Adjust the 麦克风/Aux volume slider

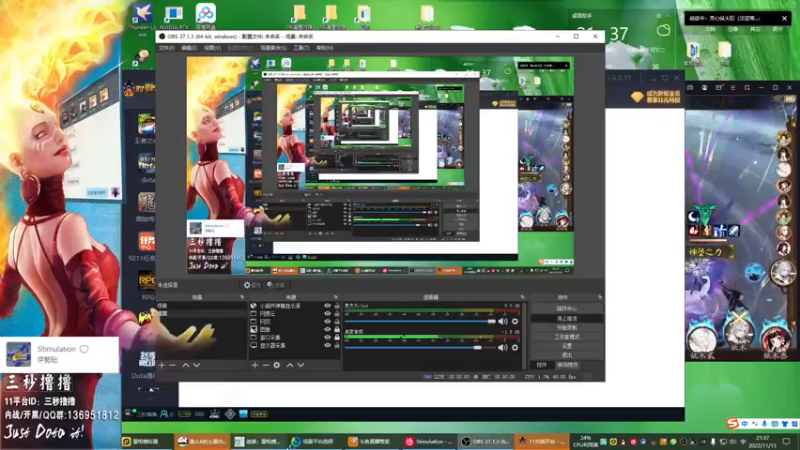(420, 321)
